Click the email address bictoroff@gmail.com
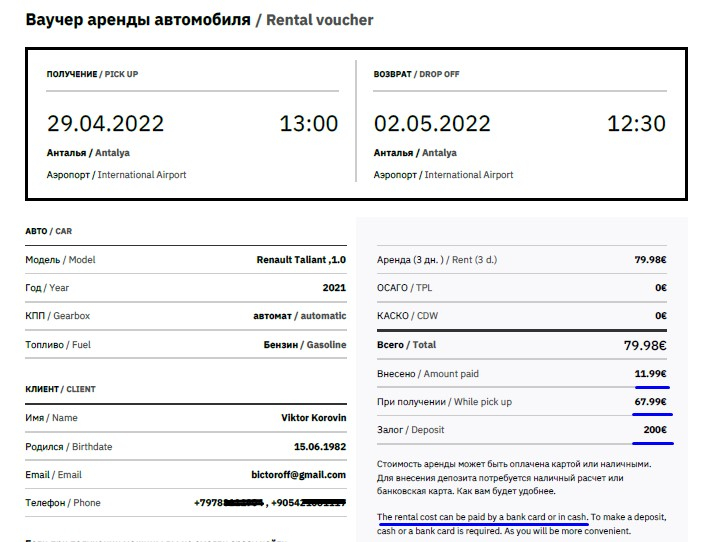Image resolution: width=704 pixels, height=542 pixels. [300, 475]
